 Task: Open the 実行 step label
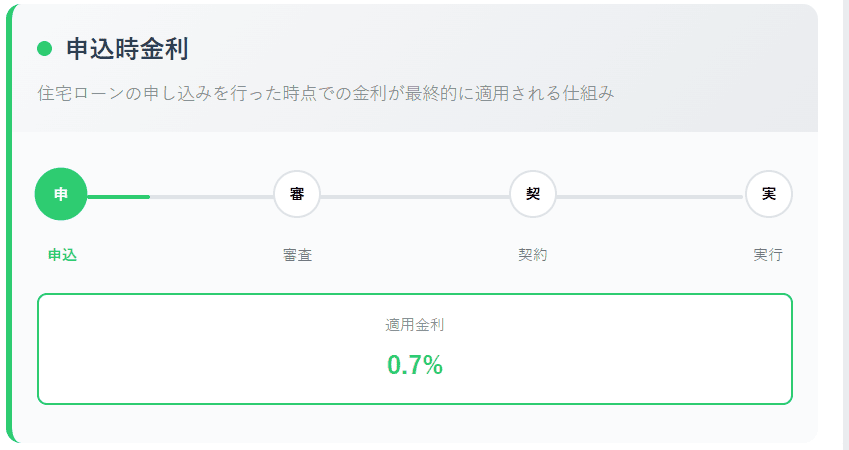[x=768, y=255]
